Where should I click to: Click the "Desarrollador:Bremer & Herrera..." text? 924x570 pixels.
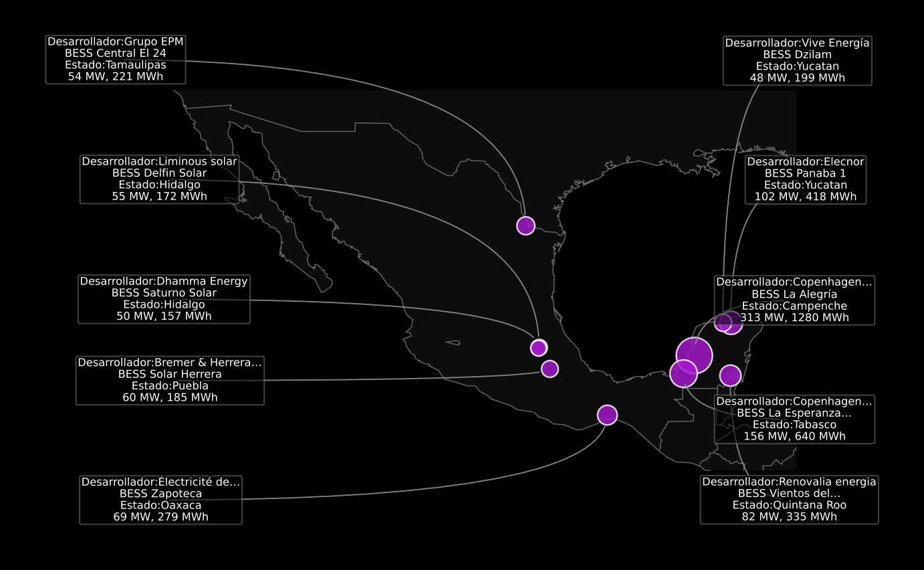170,362
